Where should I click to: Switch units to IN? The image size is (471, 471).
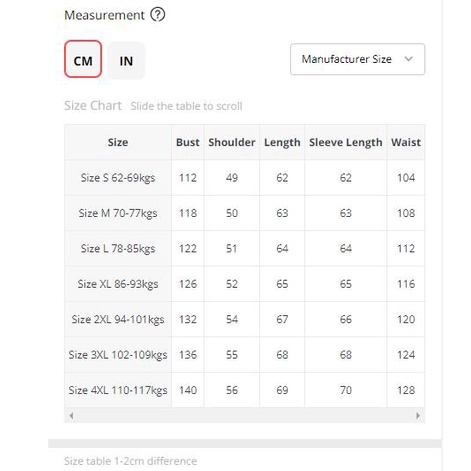tap(126, 60)
